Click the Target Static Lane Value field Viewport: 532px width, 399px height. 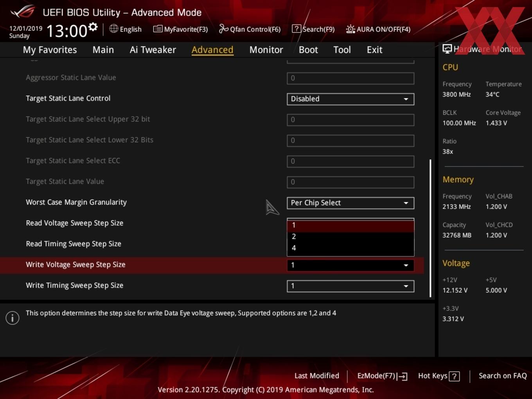tap(350, 182)
